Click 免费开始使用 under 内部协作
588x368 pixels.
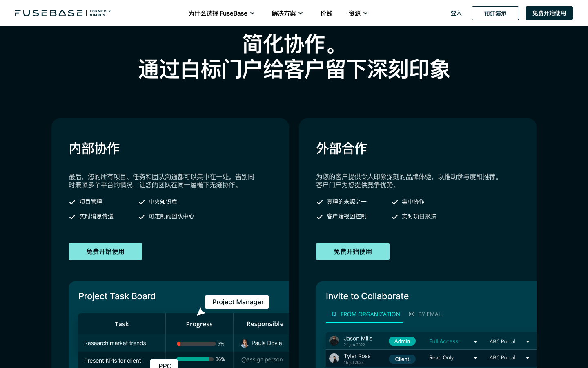click(105, 251)
